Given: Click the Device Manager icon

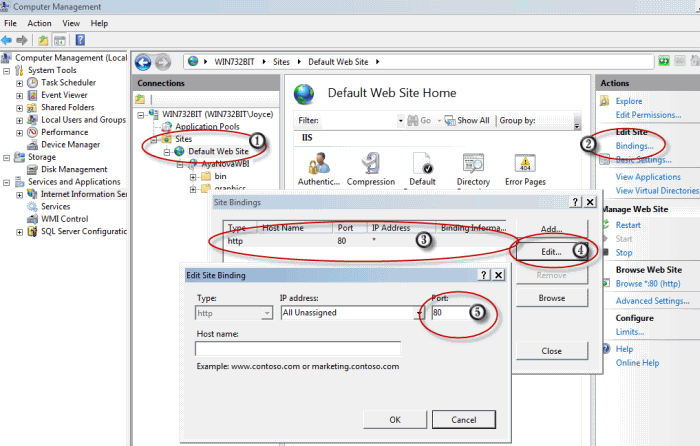Looking at the screenshot, I should (32, 145).
